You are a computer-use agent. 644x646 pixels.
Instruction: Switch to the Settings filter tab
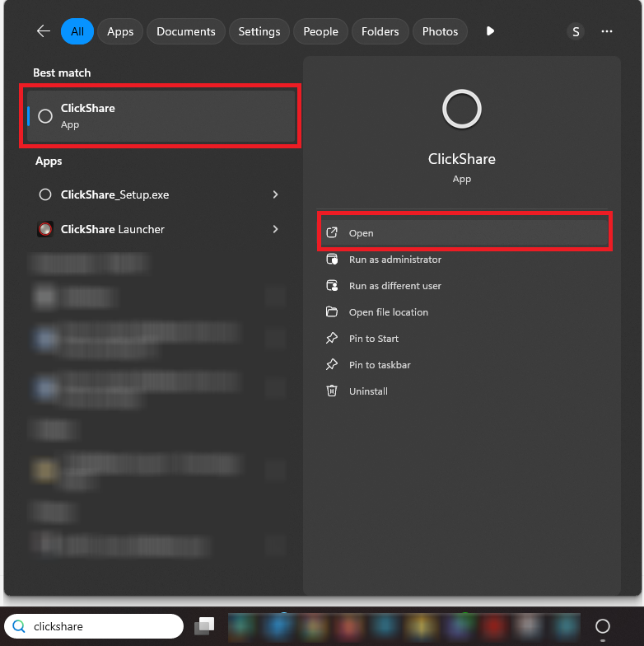(259, 31)
